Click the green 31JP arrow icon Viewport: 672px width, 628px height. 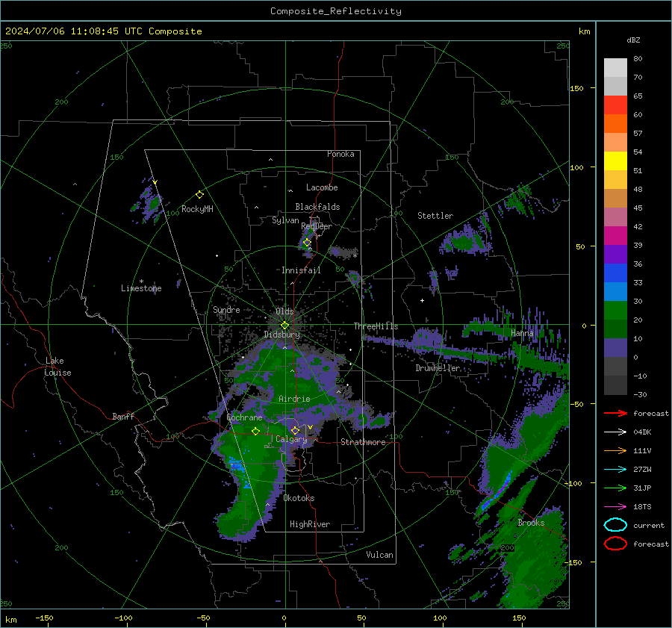615,488
